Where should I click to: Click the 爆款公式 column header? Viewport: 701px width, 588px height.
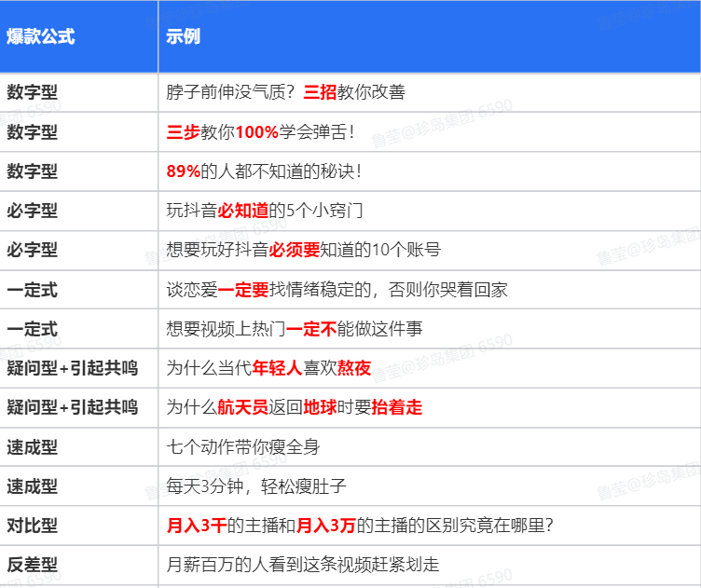point(41,37)
